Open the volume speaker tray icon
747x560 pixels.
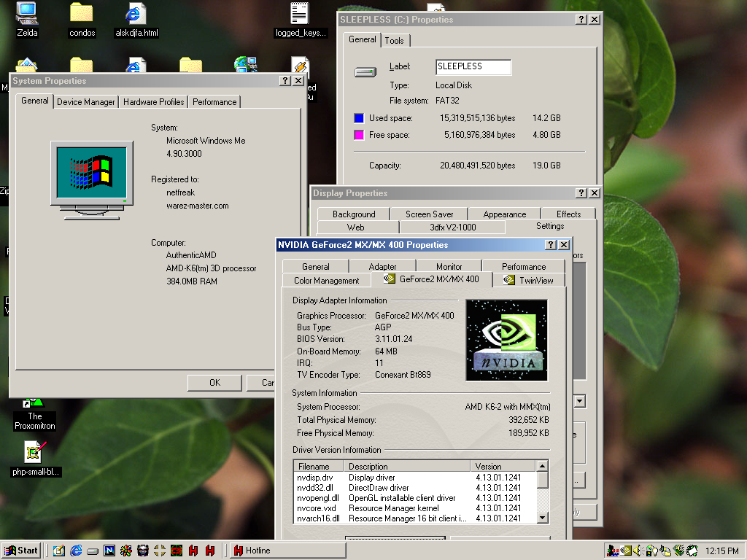pyautogui.click(x=638, y=551)
